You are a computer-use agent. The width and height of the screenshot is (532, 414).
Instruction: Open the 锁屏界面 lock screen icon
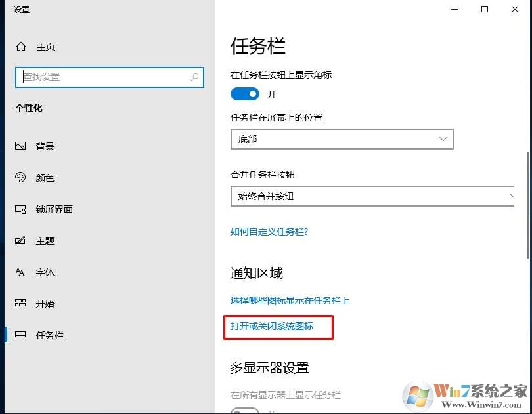[20, 209]
